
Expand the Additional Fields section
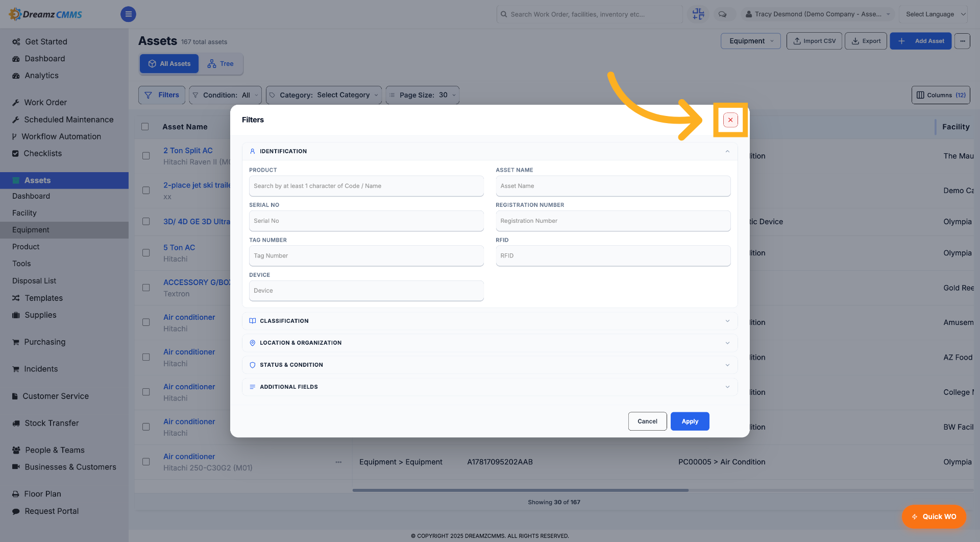tap(489, 387)
